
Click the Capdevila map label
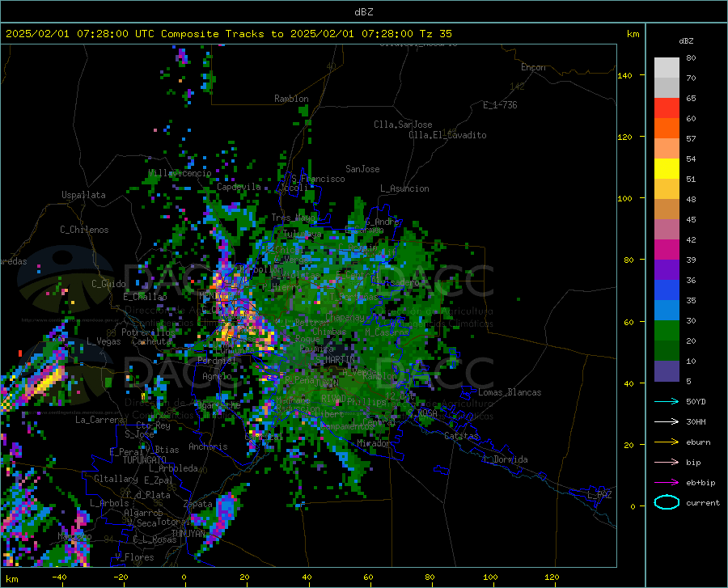(239, 187)
